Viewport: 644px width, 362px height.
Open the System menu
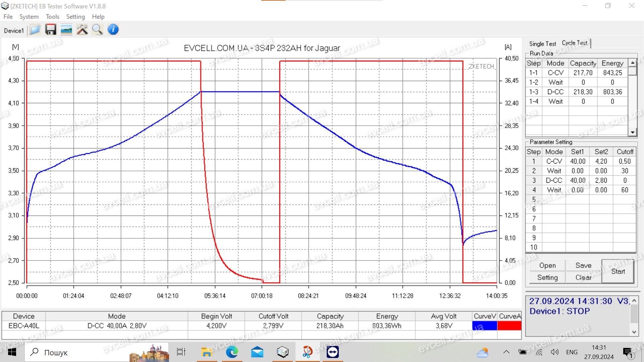(29, 16)
